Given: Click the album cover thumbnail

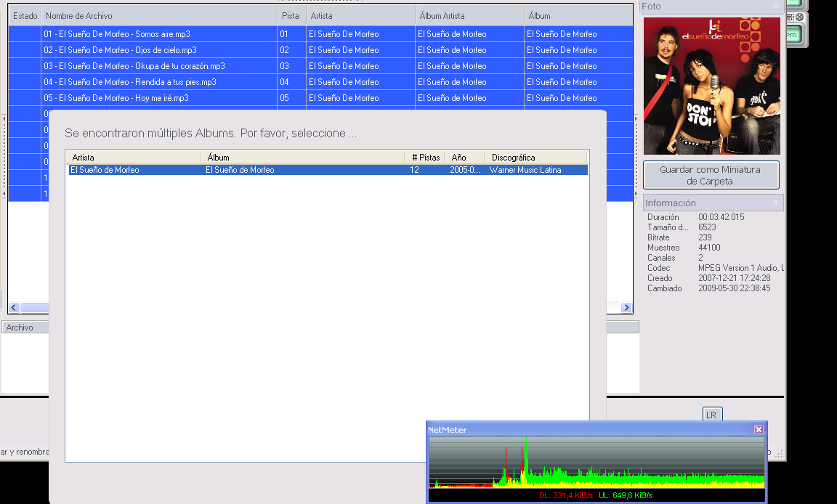Looking at the screenshot, I should (711, 86).
